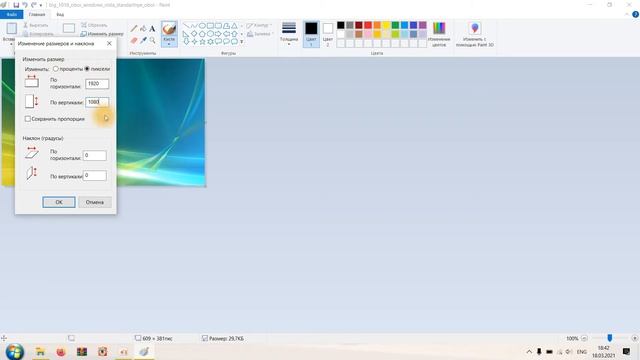Select the Color picker eyedropper tool

tap(143, 40)
